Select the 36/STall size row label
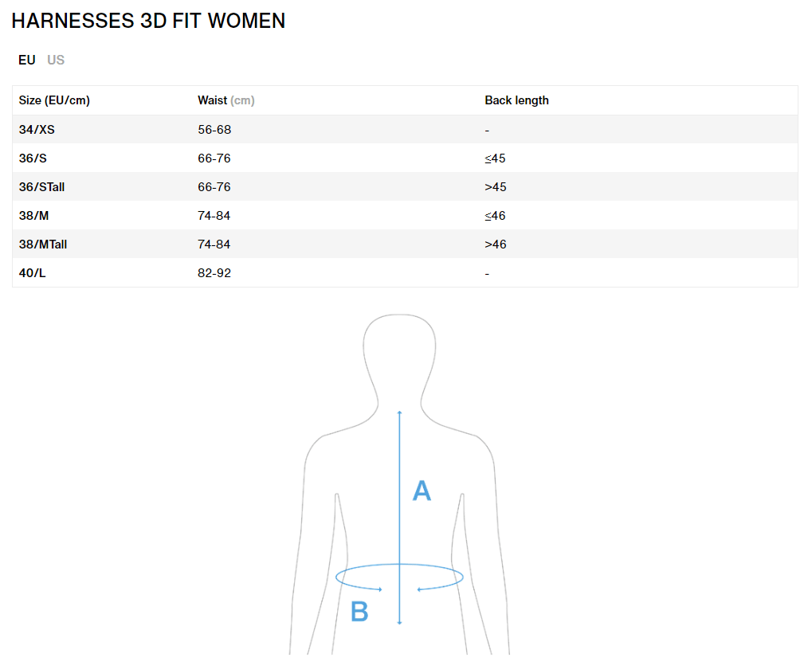This screenshot has height=665, width=812. click(x=41, y=187)
